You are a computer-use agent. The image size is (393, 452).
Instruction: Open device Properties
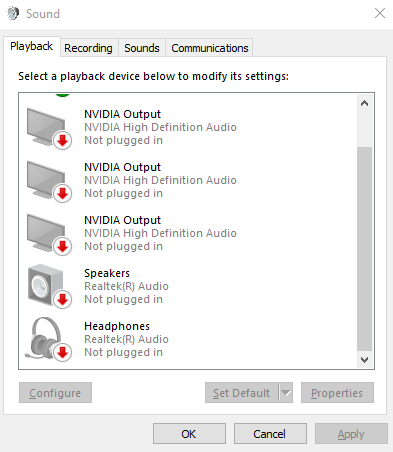(337, 393)
